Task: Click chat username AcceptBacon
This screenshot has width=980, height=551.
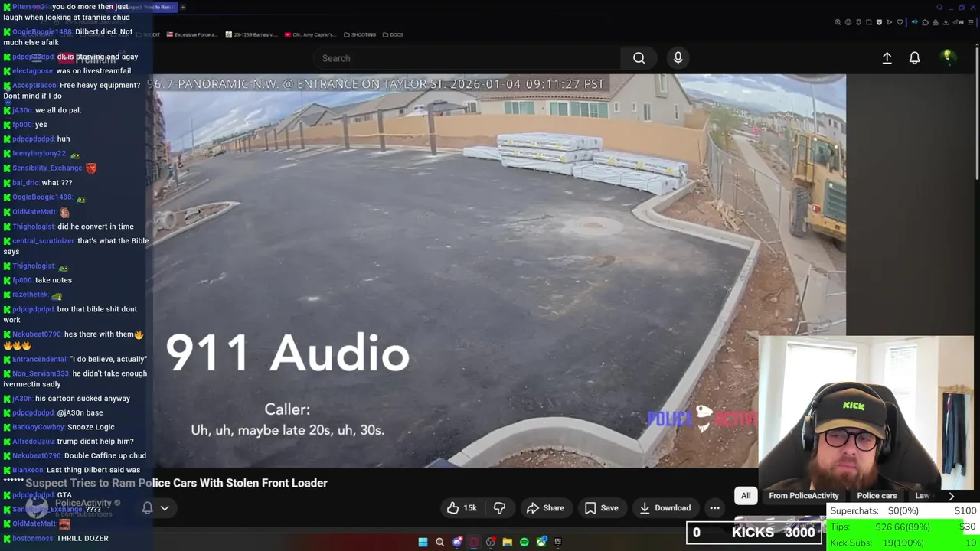Action: click(x=34, y=85)
